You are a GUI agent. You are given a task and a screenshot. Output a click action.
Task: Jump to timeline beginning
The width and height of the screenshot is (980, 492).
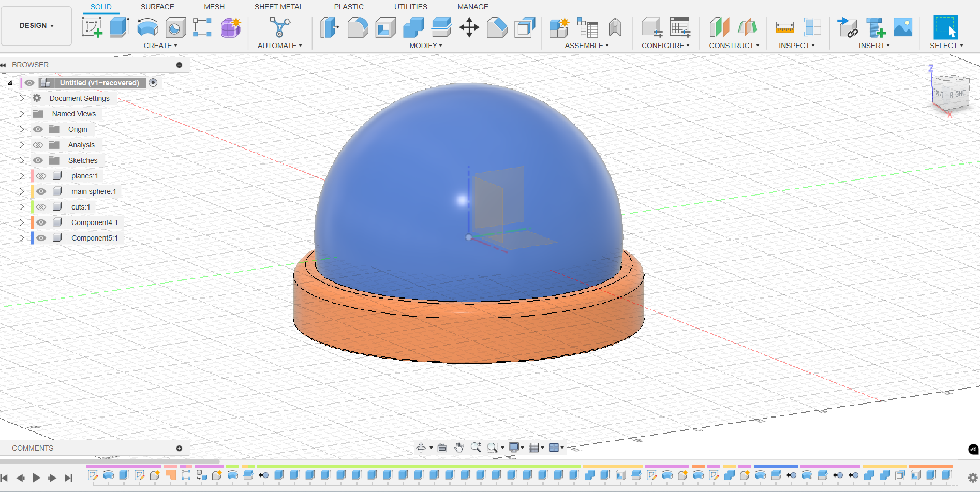tap(4, 478)
